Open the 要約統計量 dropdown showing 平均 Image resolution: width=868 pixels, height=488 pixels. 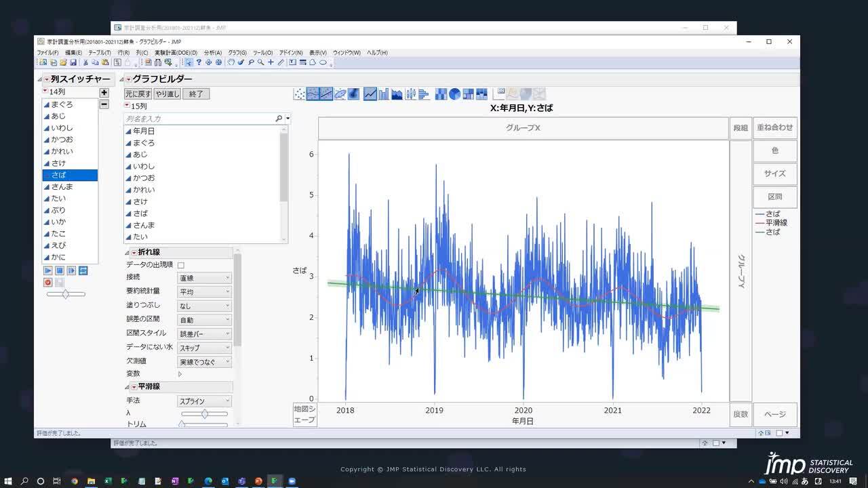tap(205, 291)
